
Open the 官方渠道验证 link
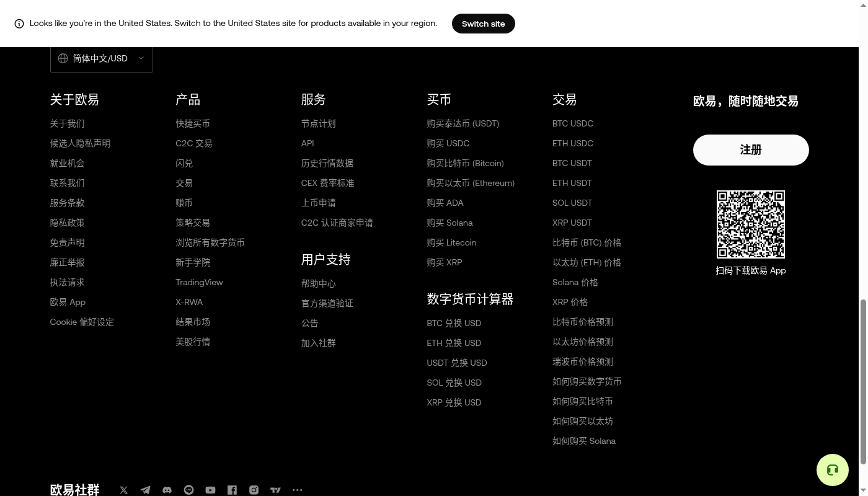327,303
